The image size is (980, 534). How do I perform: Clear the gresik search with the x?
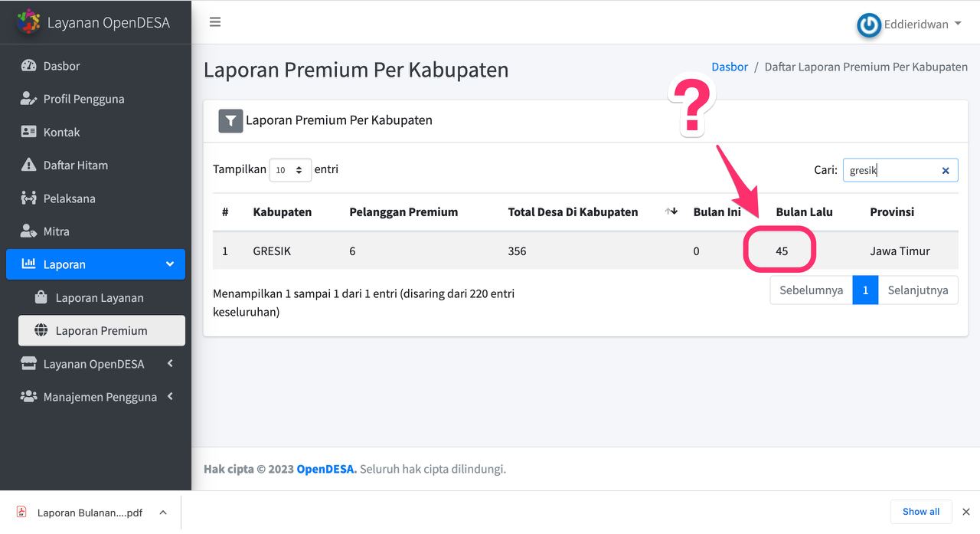pos(946,170)
